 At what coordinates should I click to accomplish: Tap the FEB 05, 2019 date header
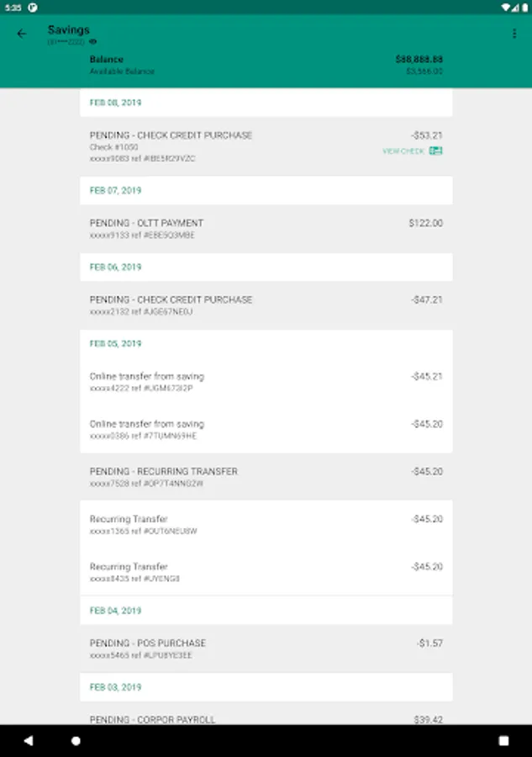click(x=116, y=343)
